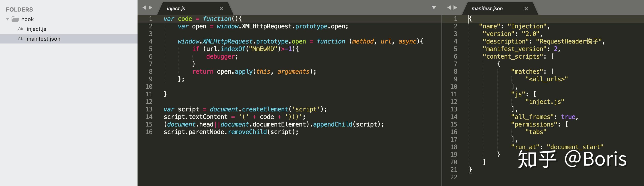Go to next tab in manifest.json pane

(x=455, y=8)
